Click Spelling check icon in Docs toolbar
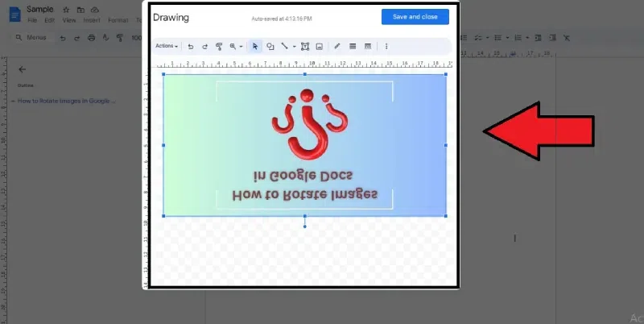644x324 pixels. pyautogui.click(x=105, y=38)
